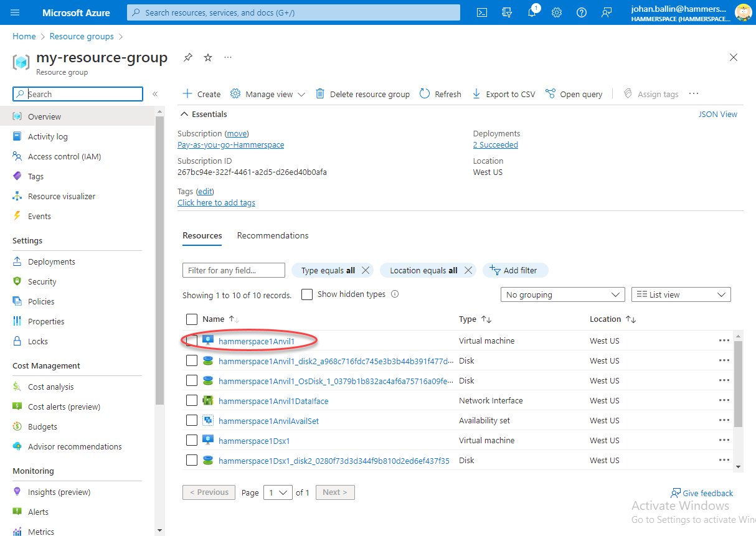
Task: Open portal settings gear
Action: click(557, 12)
